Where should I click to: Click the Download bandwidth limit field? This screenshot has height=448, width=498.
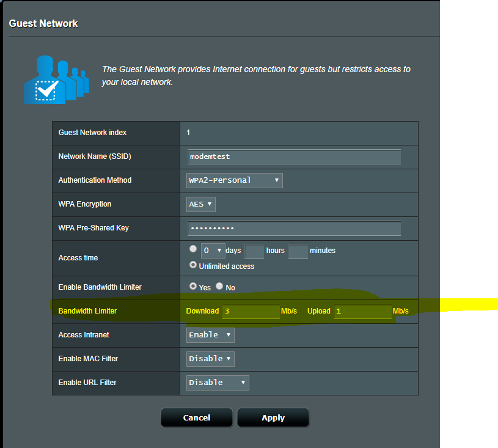[x=250, y=311]
